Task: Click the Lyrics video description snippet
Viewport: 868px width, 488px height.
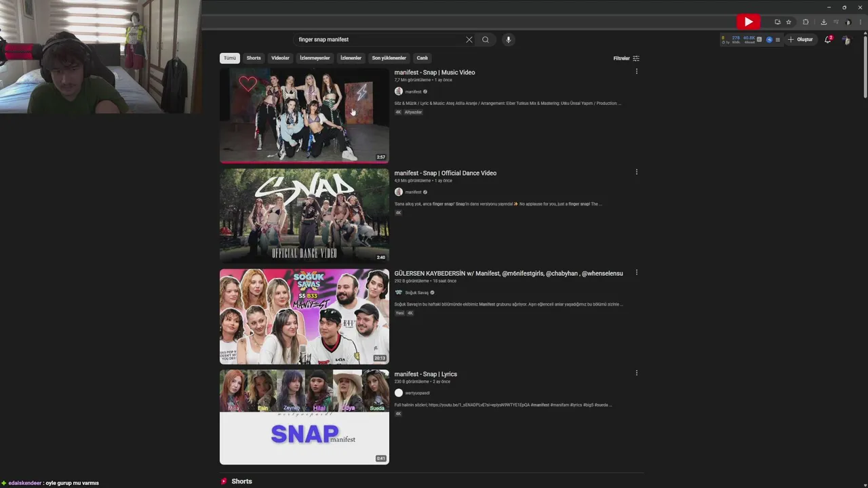Action: 503,405
